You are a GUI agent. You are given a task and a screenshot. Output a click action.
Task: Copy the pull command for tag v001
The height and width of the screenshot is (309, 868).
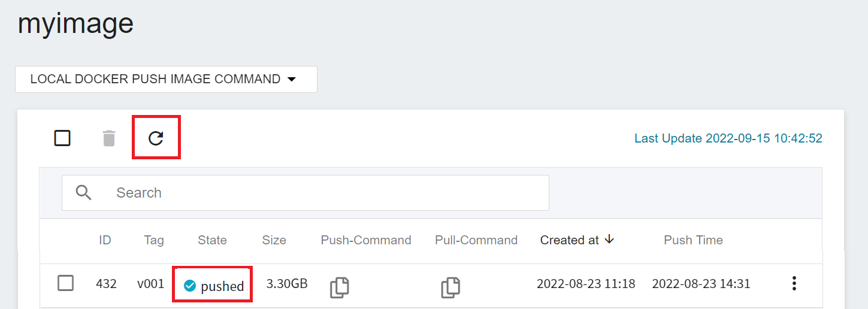click(x=450, y=287)
